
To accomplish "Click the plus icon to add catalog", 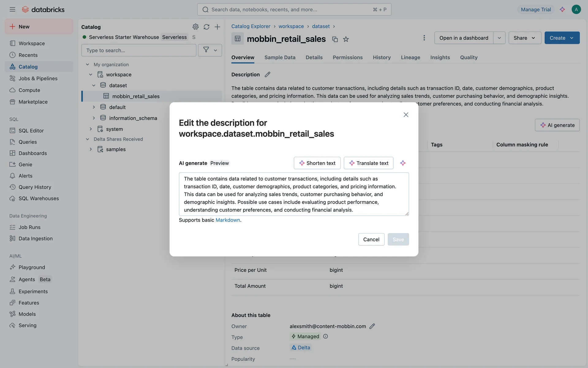I will 217,27.
